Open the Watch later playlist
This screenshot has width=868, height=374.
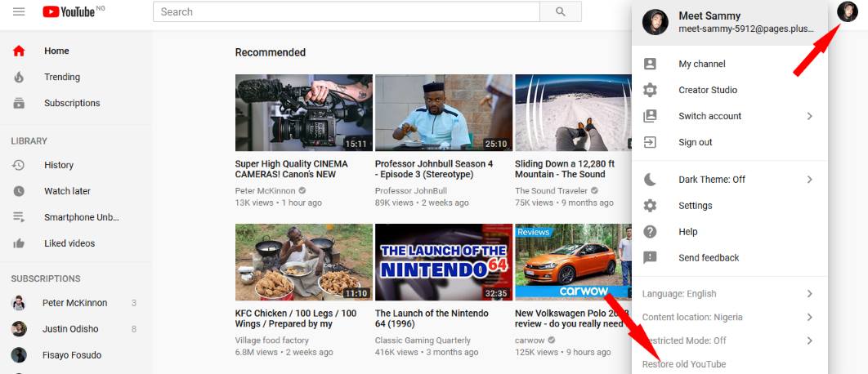(67, 191)
